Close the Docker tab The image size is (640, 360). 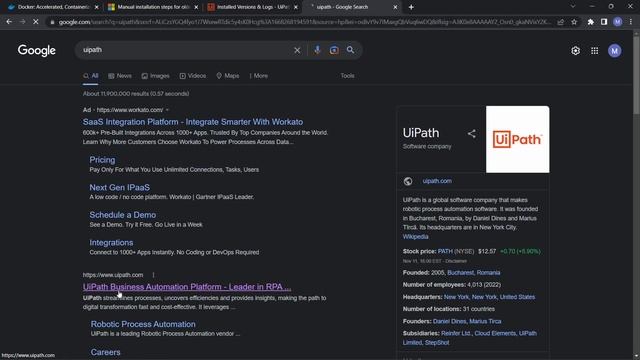[96, 7]
